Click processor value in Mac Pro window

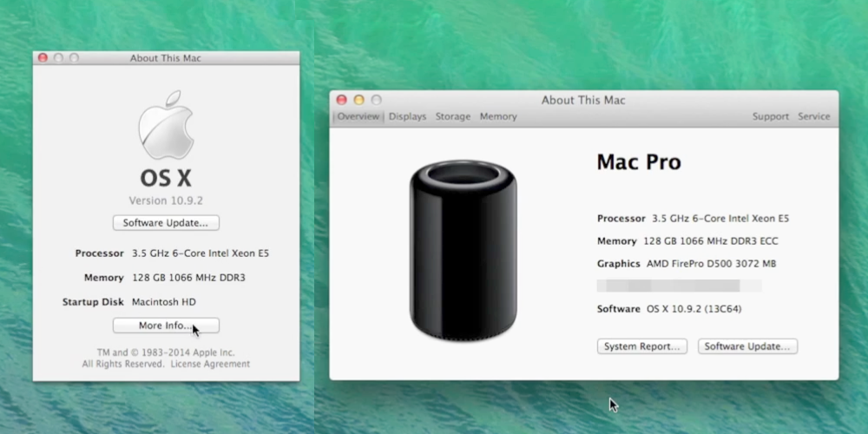(x=720, y=218)
